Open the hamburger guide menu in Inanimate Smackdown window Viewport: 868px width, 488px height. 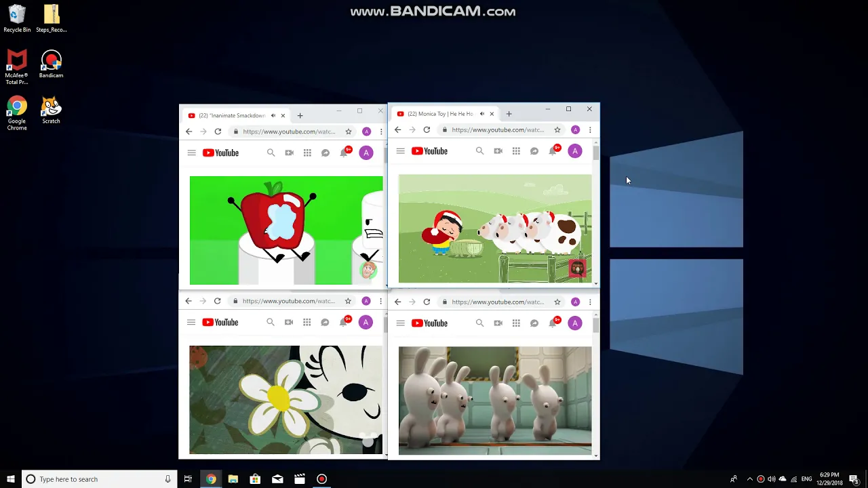tap(192, 153)
